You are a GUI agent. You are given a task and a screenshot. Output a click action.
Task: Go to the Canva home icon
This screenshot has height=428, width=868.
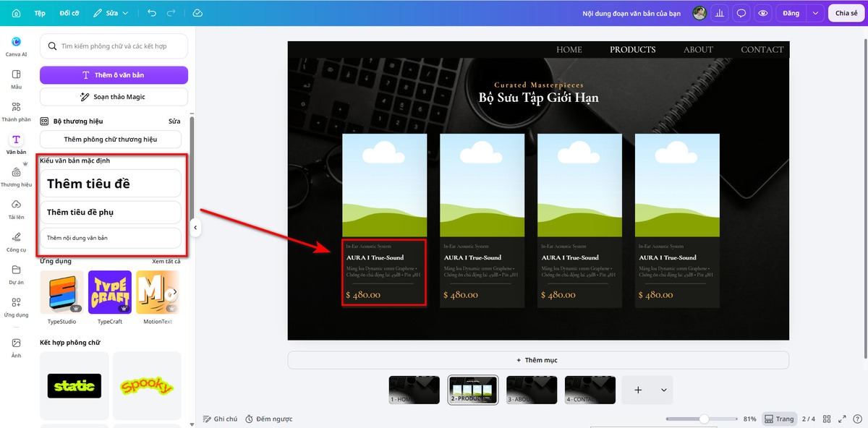pyautogui.click(x=16, y=13)
